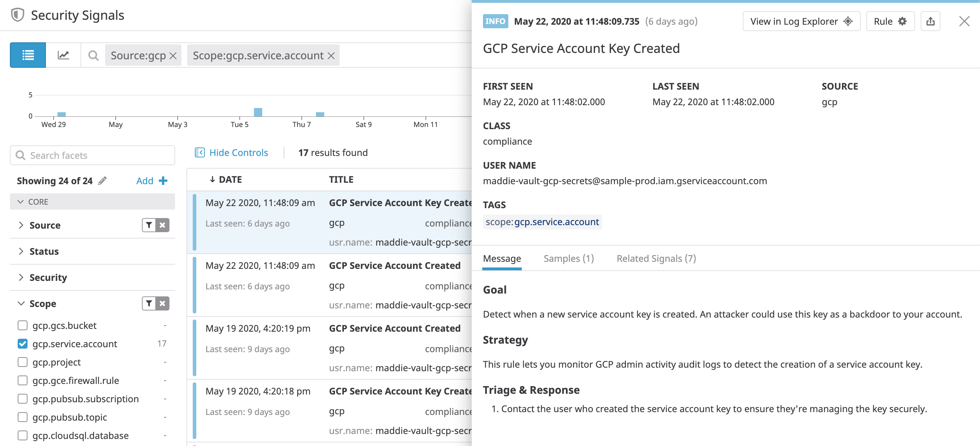Click the filter icon on the Scope facet
980x446 pixels.
click(148, 303)
